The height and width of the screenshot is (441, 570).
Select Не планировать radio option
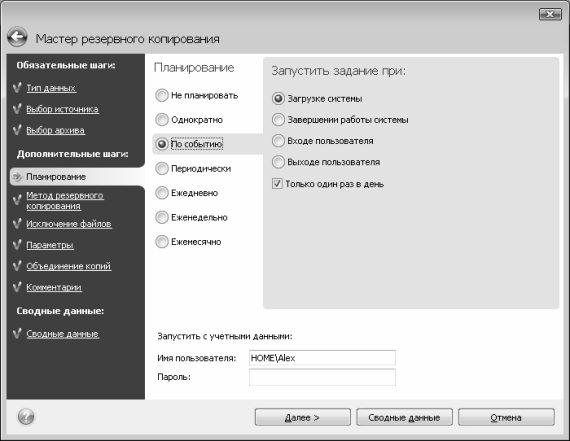point(162,96)
